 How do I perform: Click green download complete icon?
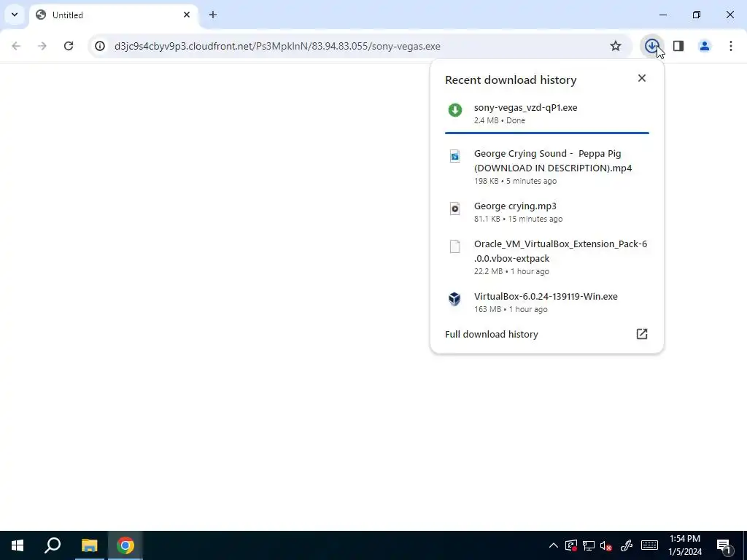pos(455,110)
